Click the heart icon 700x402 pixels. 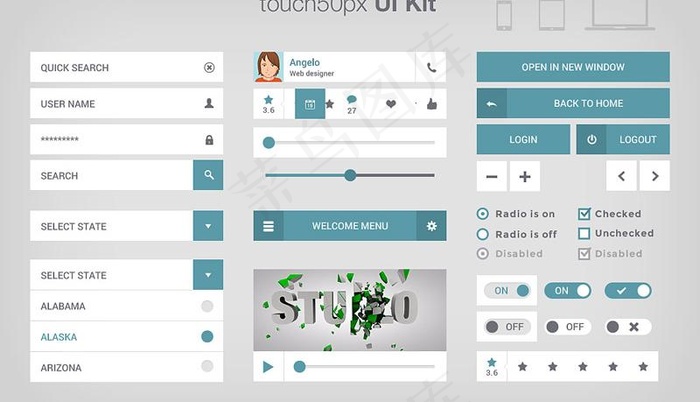pyautogui.click(x=391, y=104)
